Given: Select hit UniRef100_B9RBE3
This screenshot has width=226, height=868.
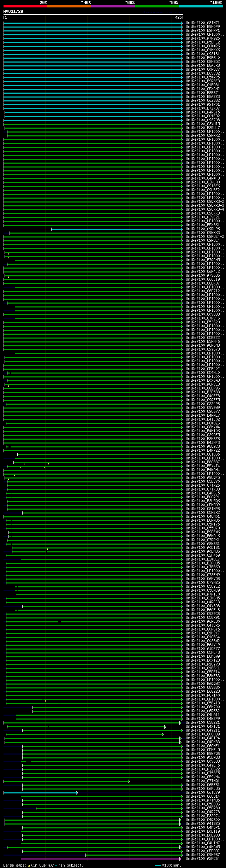Looking at the screenshot, I should pyautogui.click(x=203, y=81).
